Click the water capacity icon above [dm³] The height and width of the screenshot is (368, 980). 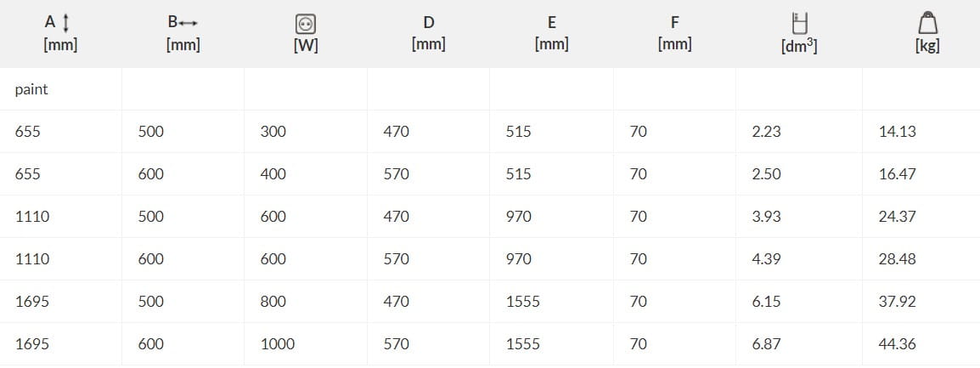[798, 23]
